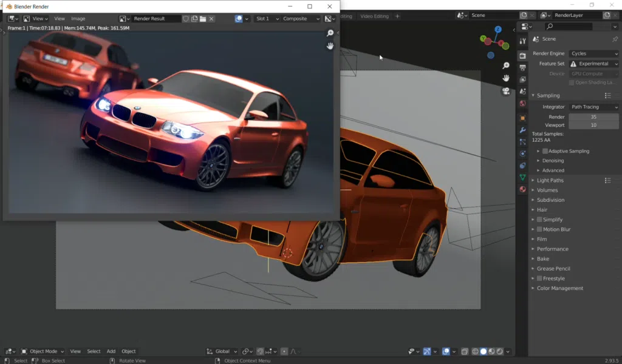Enable the Adaptive Sampling checkbox
Screen dimensions: 622x364
point(545,151)
